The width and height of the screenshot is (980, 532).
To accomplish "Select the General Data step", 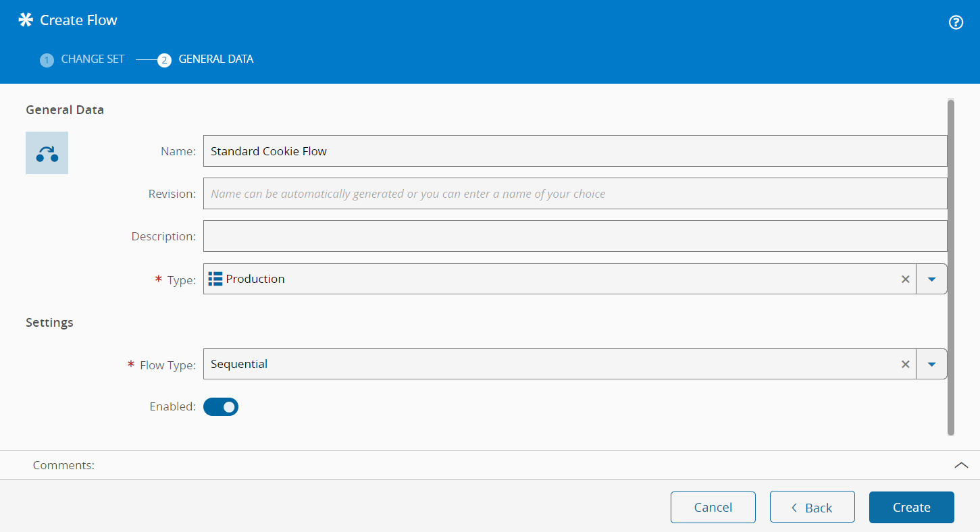I will point(215,59).
